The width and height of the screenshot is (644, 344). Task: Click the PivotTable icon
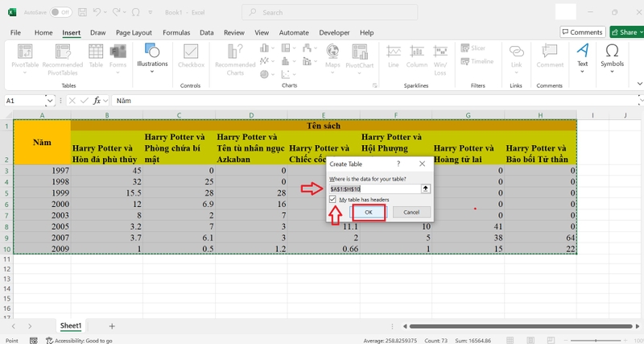[25, 52]
